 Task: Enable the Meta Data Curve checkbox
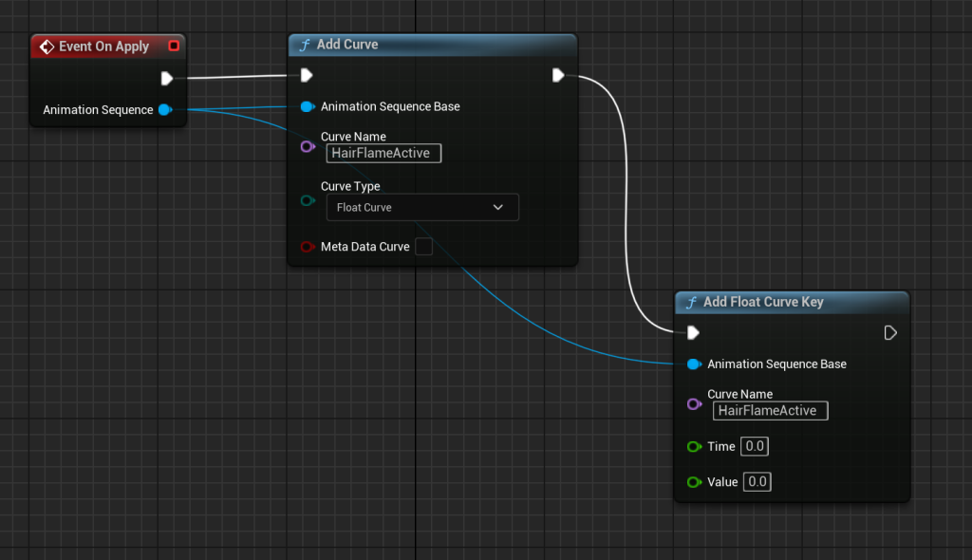coord(424,247)
